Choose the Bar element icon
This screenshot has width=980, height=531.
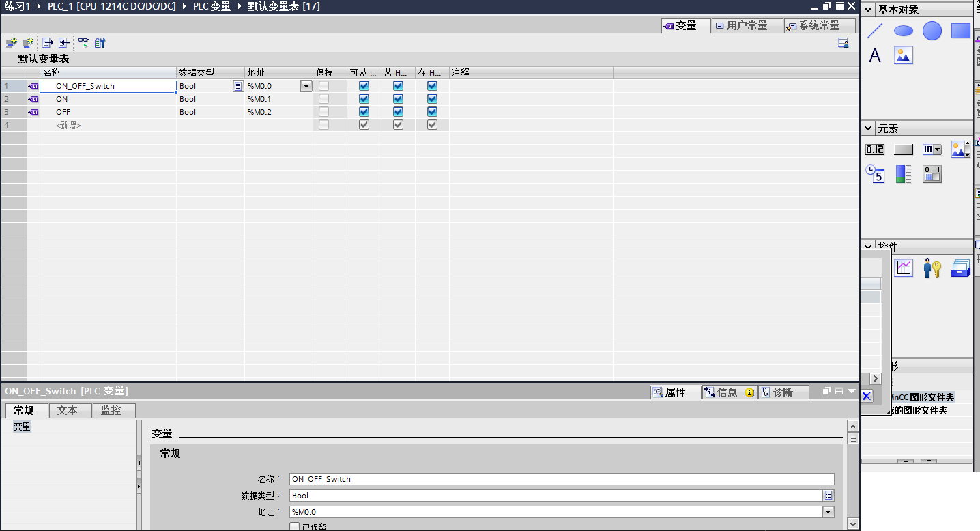click(904, 174)
